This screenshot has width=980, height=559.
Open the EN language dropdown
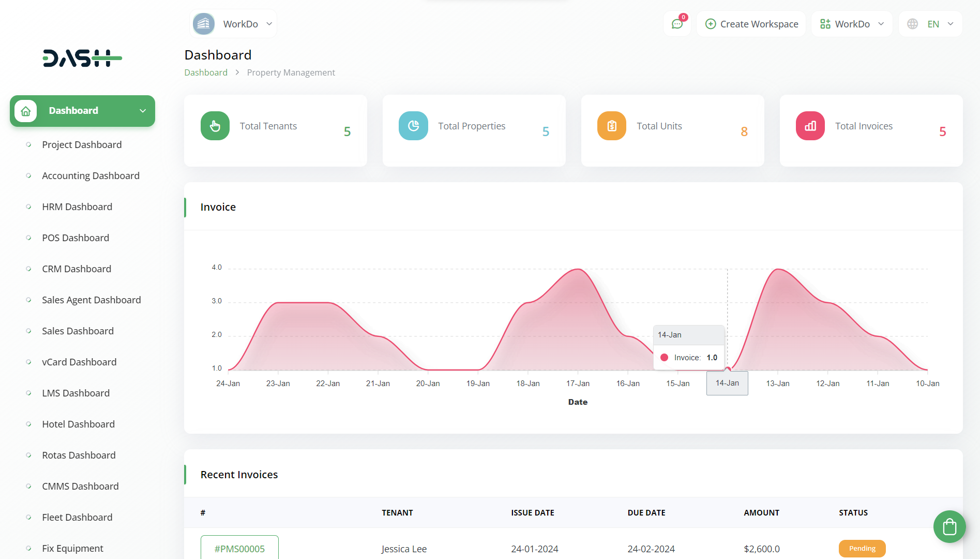[x=931, y=24]
